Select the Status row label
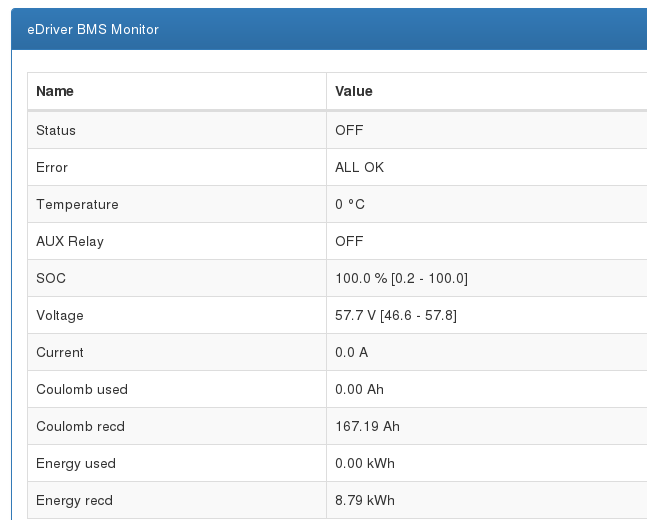Image resolution: width=647 pixels, height=520 pixels. (56, 130)
